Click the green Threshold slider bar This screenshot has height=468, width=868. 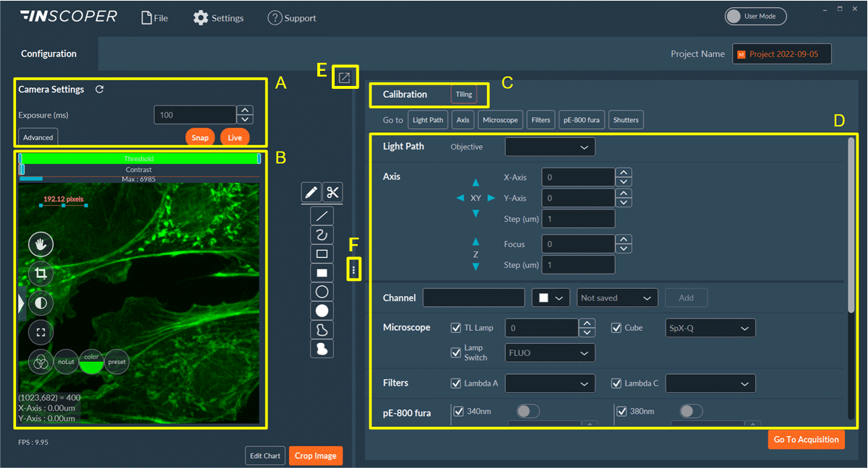click(139, 158)
